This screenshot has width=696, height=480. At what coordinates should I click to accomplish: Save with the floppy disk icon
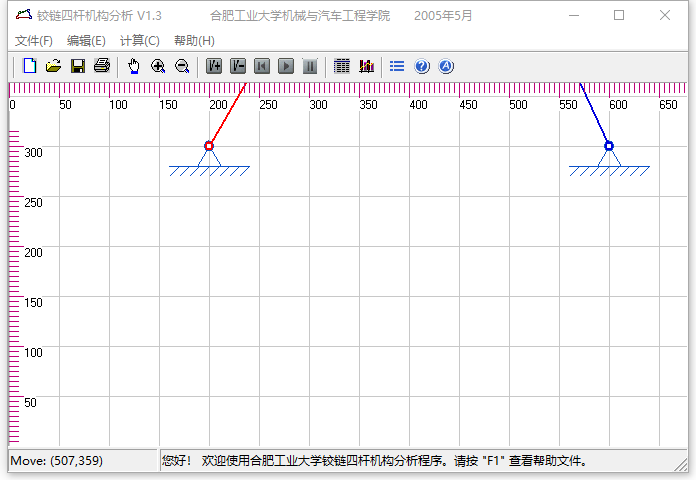click(78, 66)
